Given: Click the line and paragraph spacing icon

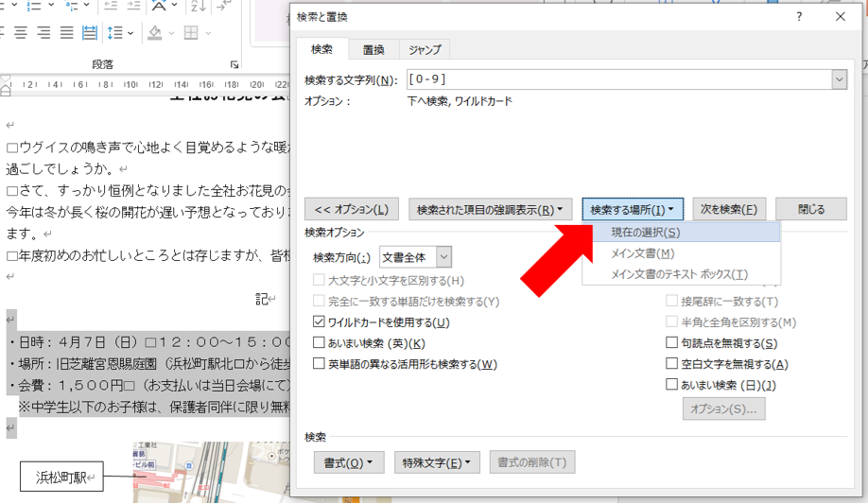Looking at the screenshot, I should click(115, 33).
